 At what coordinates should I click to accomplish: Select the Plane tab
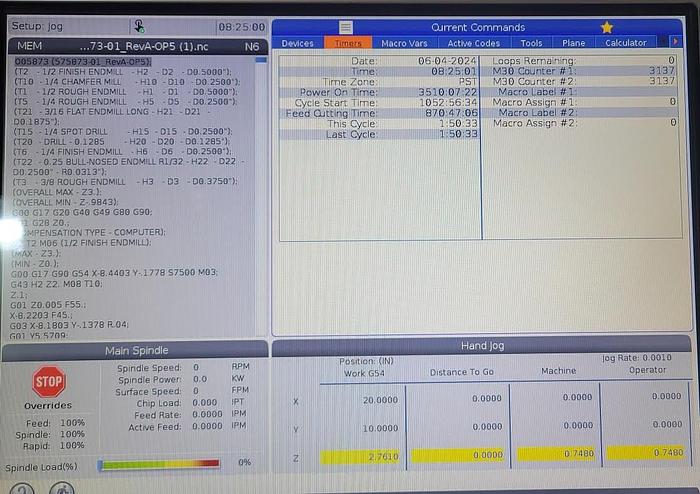[x=574, y=43]
